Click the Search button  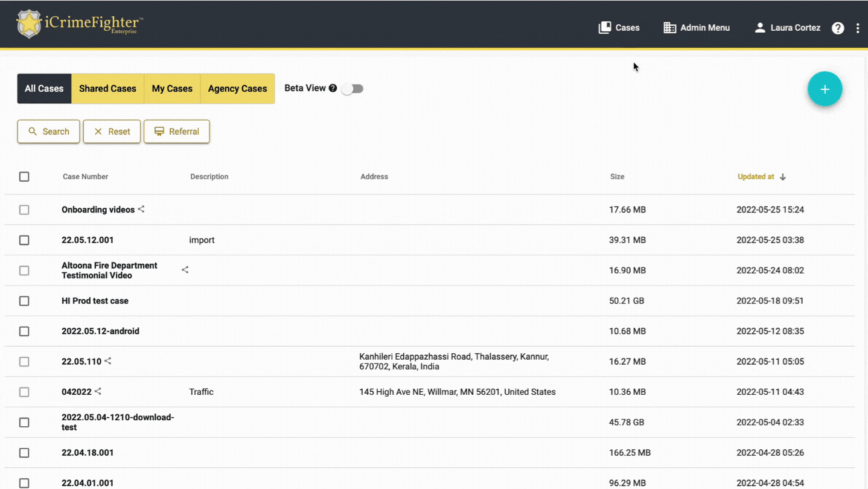point(48,132)
